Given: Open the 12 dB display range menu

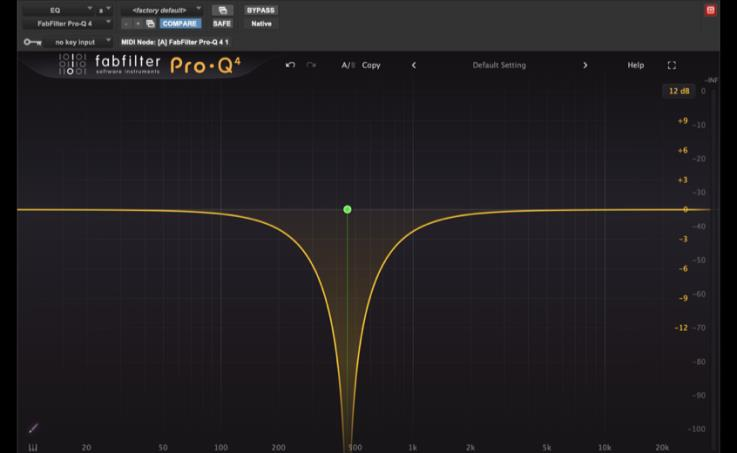Looking at the screenshot, I should click(679, 91).
